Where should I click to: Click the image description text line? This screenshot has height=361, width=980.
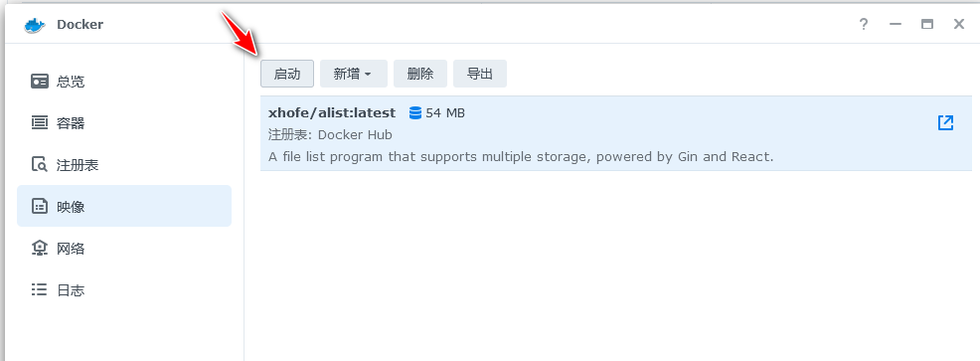pos(521,156)
